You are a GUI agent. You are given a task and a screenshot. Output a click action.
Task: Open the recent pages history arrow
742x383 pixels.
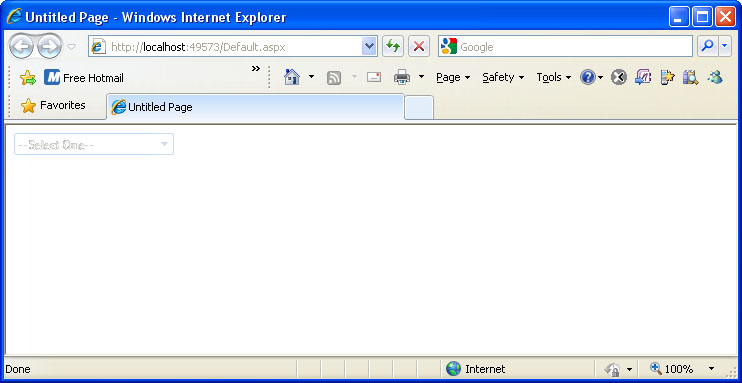pos(71,47)
